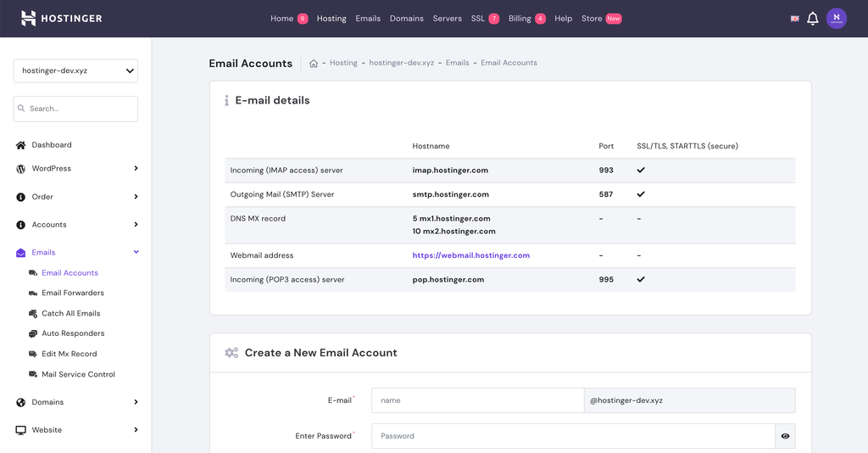868x453 pixels.
Task: Open the Servers menu in top navigation
Action: point(447,19)
